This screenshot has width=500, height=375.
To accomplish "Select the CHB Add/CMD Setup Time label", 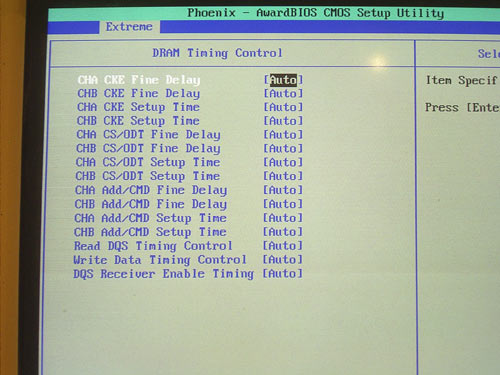I will (150, 232).
